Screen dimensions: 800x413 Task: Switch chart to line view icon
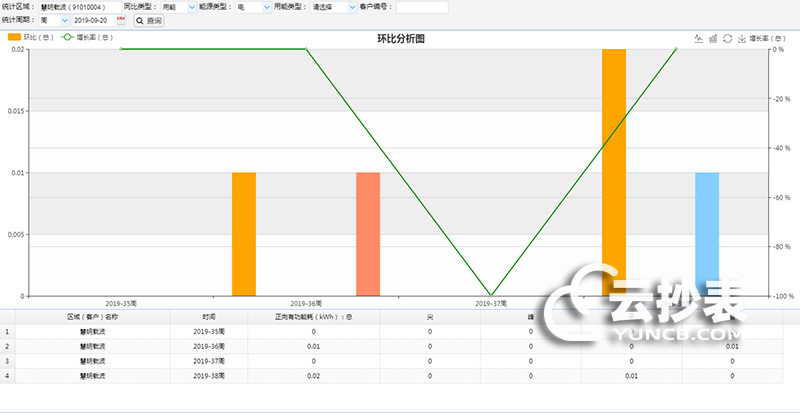click(x=698, y=38)
